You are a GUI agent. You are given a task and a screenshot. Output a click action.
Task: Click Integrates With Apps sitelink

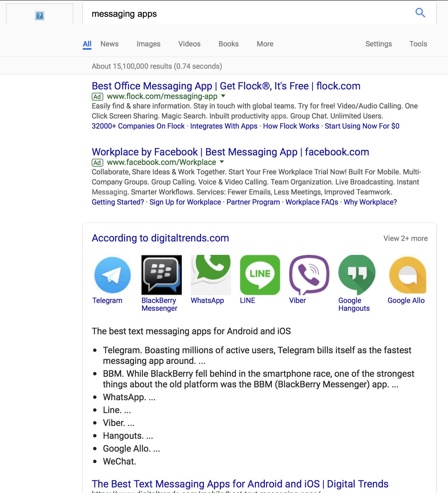coord(224,126)
